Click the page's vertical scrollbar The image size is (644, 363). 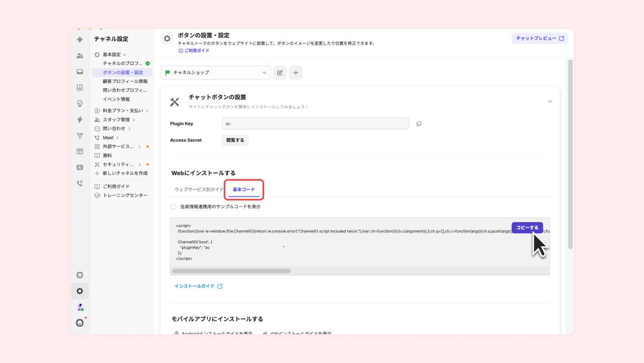(x=571, y=155)
